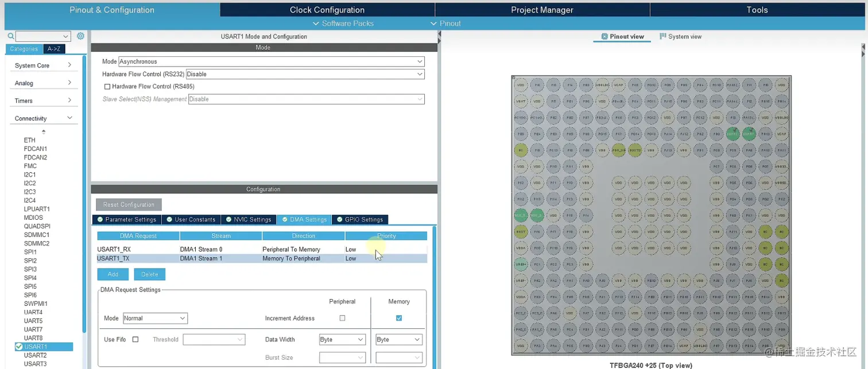Click the GPIO Settings tab check icon
Viewport: 868px width, 369px height.
click(x=339, y=219)
